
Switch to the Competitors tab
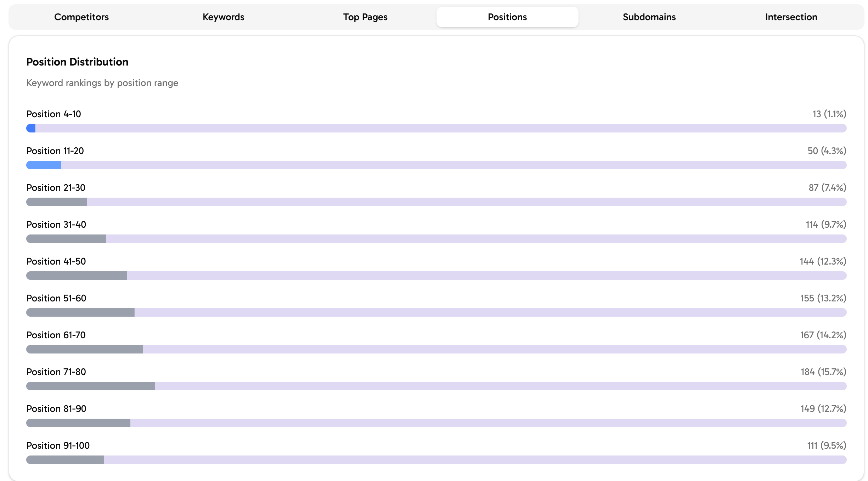(81, 17)
